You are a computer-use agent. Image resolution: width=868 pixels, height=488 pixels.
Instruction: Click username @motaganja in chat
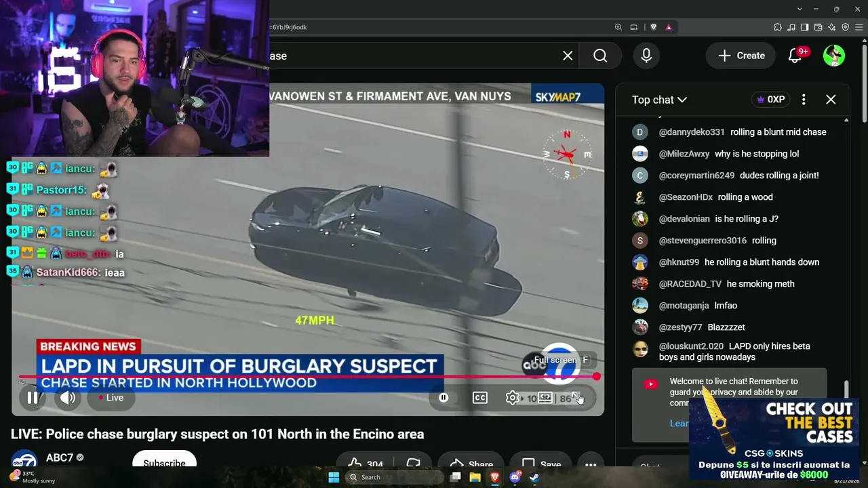point(684,306)
